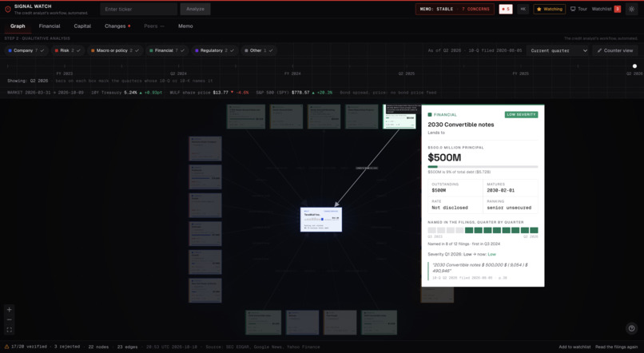644x353 pixels.
Task: Click the green Financial category square in panel
Action: tap(430, 115)
